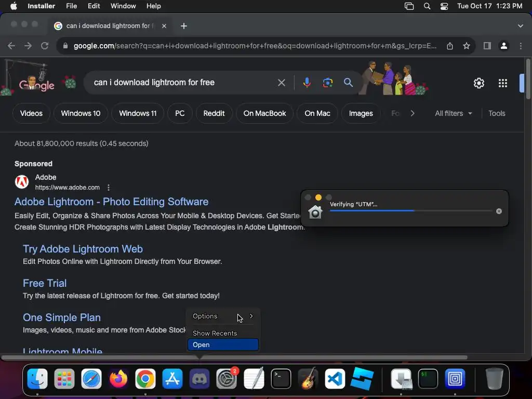This screenshot has height=399, width=532.
Task: Open the Free Trial link
Action: (x=45, y=283)
